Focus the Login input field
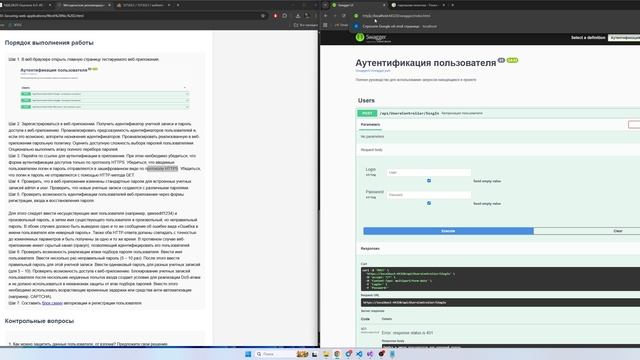 click(x=429, y=173)
